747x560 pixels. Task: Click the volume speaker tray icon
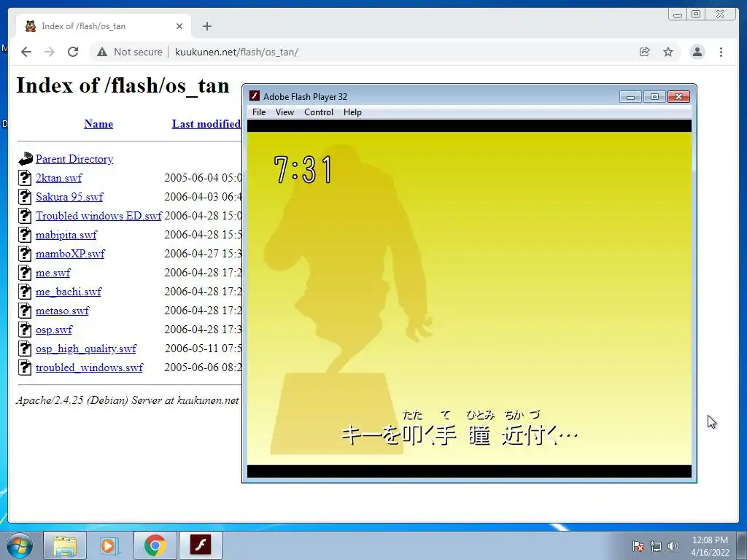(x=673, y=546)
